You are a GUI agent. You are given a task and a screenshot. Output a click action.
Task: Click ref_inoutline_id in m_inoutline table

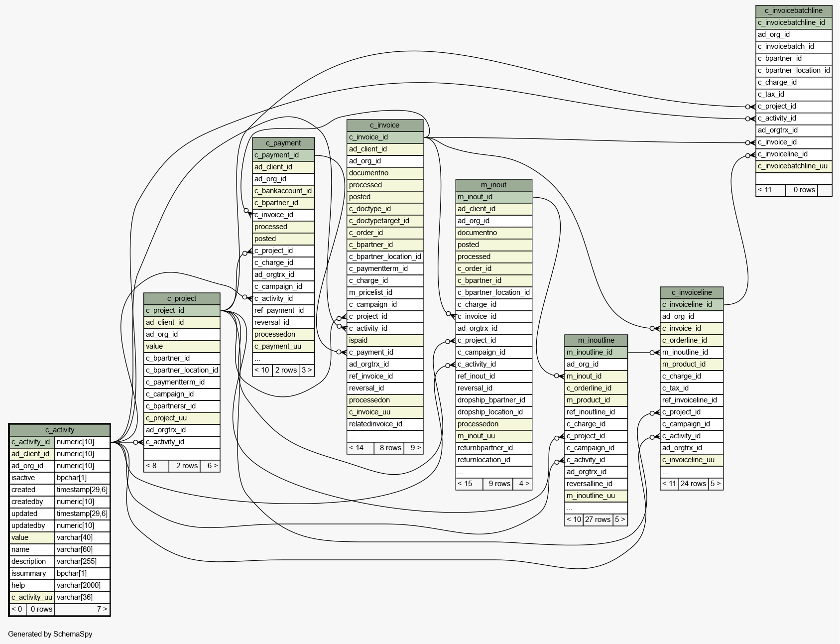click(596, 412)
